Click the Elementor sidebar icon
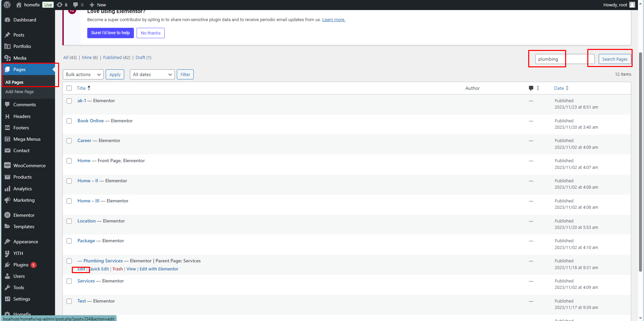Viewport: 644px width, 321px height. [x=7, y=215]
